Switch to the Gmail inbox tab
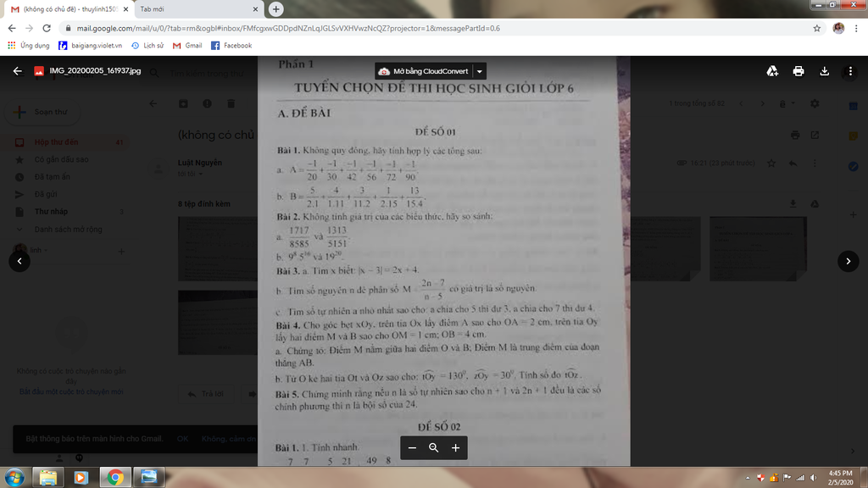Viewport: 868px width, 488px height. point(66,9)
